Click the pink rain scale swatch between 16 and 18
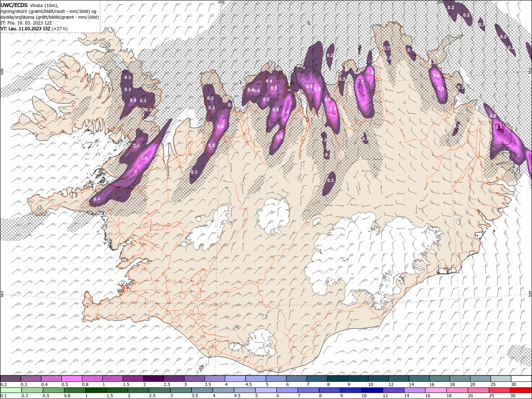This screenshot has width=532, height=399. [436, 390]
